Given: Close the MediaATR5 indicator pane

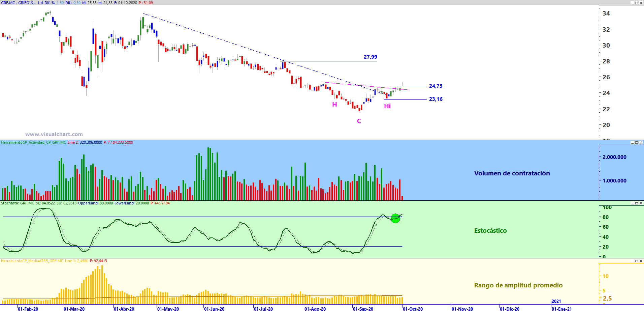Looking at the screenshot, I should (x=641, y=261).
